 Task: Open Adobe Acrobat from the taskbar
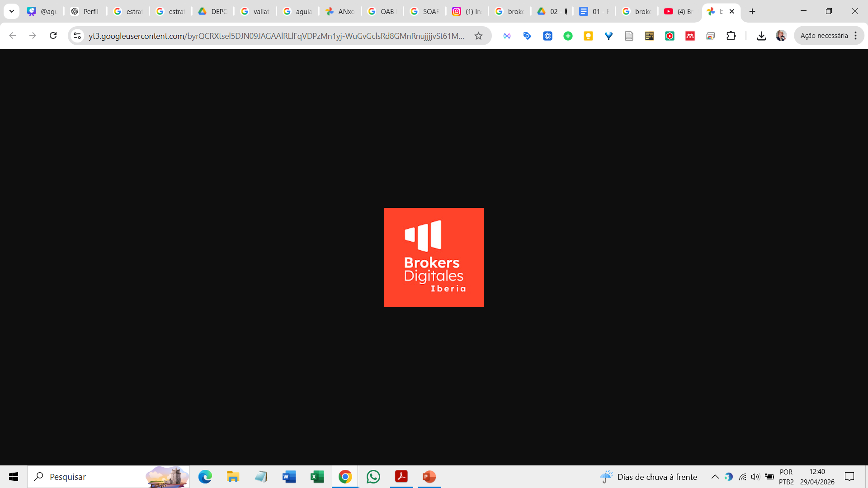[401, 477]
